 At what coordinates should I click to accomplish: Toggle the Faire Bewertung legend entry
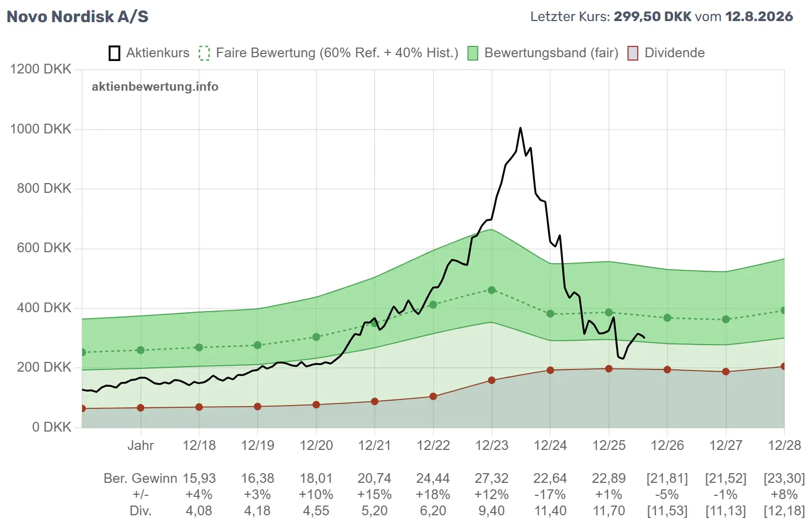tap(328, 53)
